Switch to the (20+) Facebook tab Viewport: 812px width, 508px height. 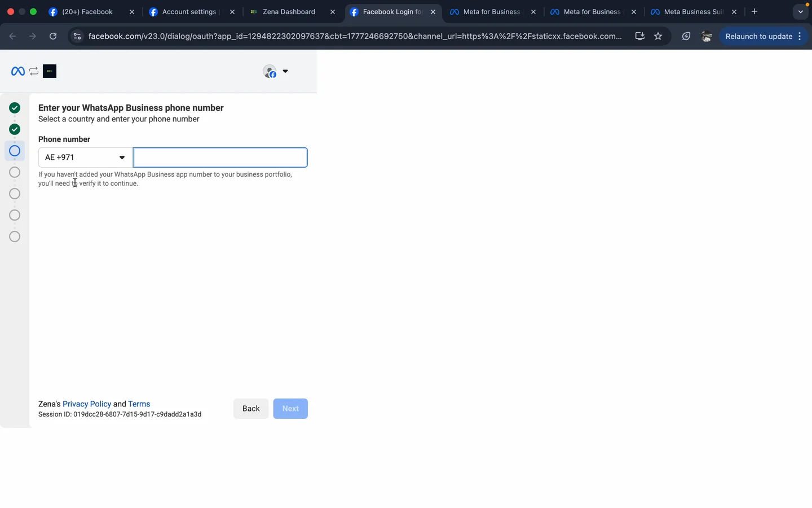[91, 11]
